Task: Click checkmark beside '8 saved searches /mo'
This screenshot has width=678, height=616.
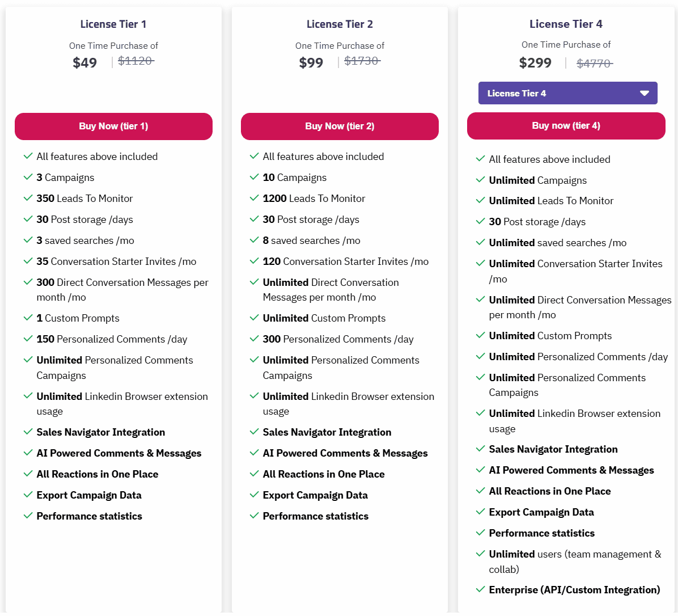Action: coord(254,240)
